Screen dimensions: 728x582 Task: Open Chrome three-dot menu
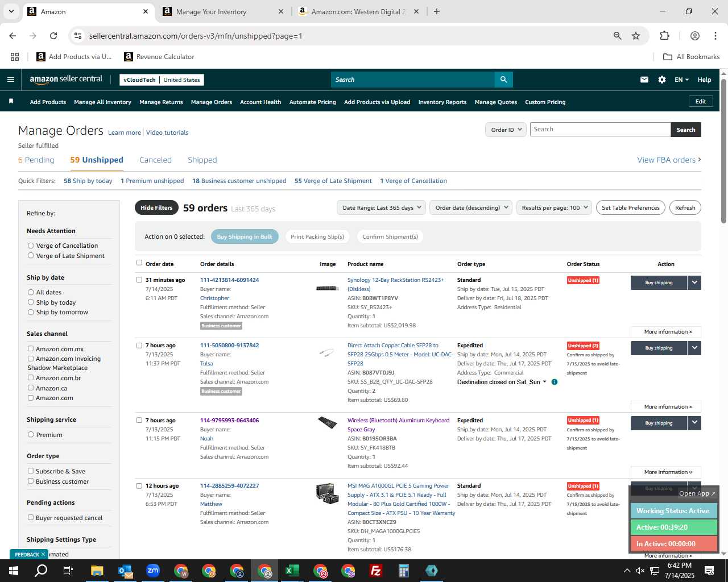[715, 36]
